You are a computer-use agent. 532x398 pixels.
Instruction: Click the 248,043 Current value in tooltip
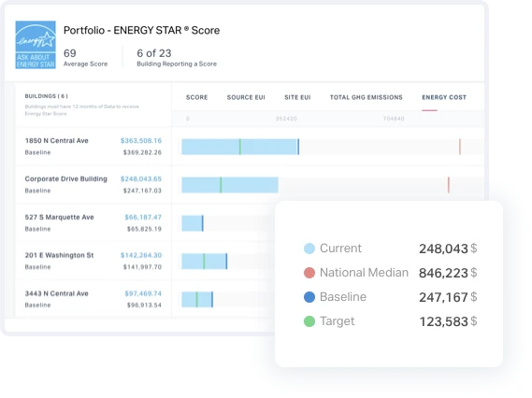pos(443,249)
